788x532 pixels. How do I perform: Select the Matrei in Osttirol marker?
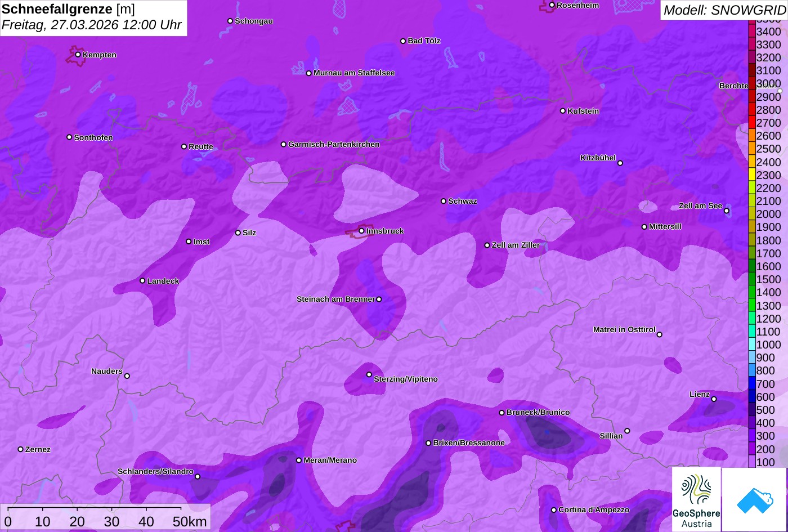tap(660, 334)
